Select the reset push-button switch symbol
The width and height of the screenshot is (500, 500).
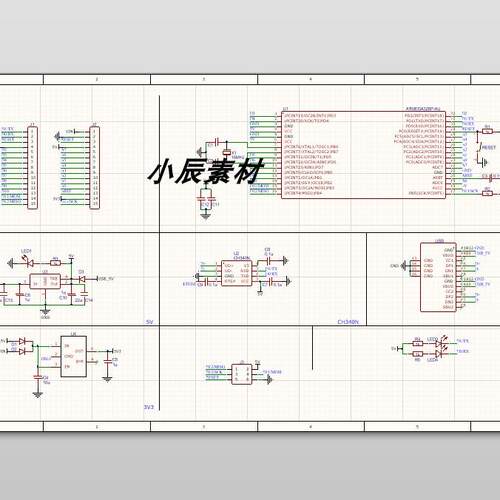(480, 147)
